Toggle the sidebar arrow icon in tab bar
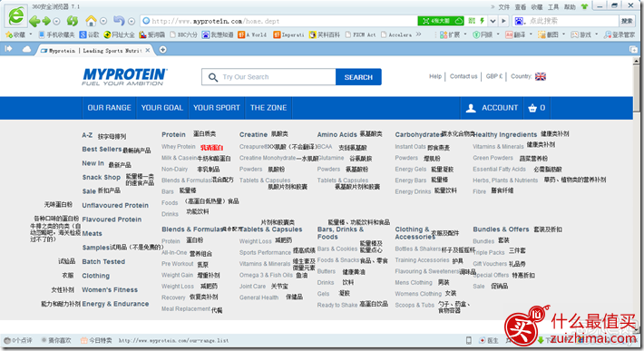Screen dimensions: 644x351 pyautogui.click(x=8, y=49)
